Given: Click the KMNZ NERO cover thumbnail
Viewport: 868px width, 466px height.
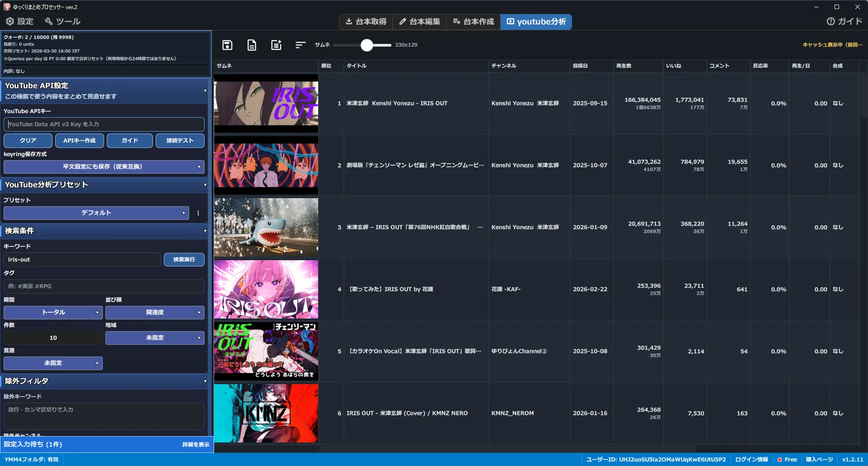Looking at the screenshot, I should pyautogui.click(x=266, y=414).
